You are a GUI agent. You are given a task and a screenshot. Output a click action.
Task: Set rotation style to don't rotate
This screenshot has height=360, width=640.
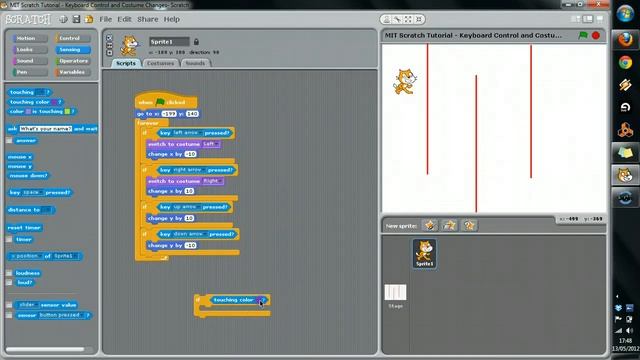click(x=109, y=53)
